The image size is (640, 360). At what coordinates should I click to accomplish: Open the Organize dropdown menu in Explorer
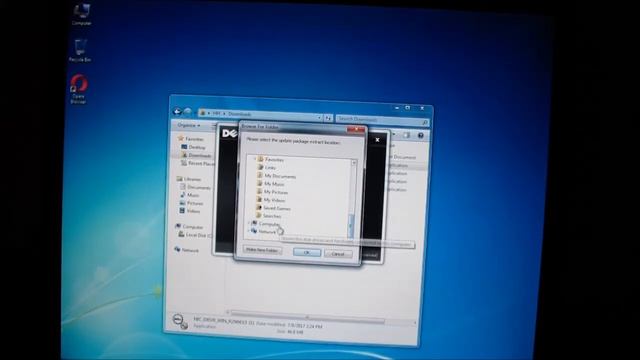coord(189,125)
